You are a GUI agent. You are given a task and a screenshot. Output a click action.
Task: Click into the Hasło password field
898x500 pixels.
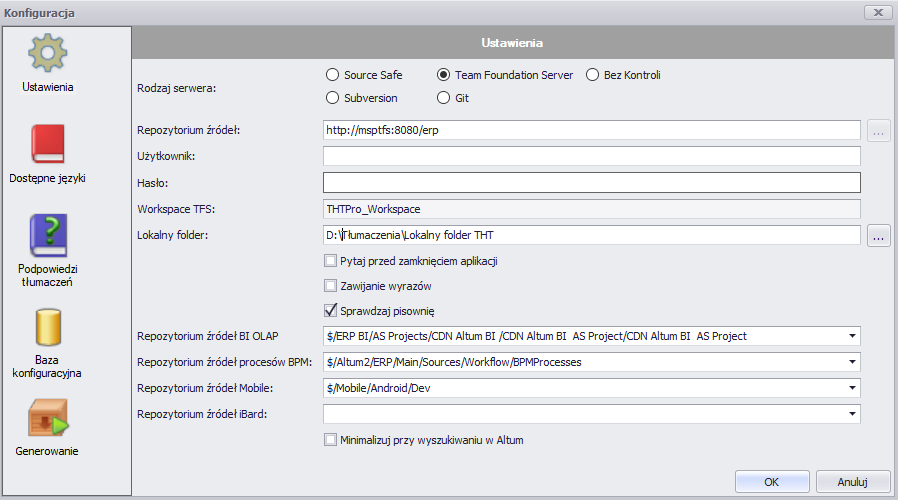[x=592, y=183]
